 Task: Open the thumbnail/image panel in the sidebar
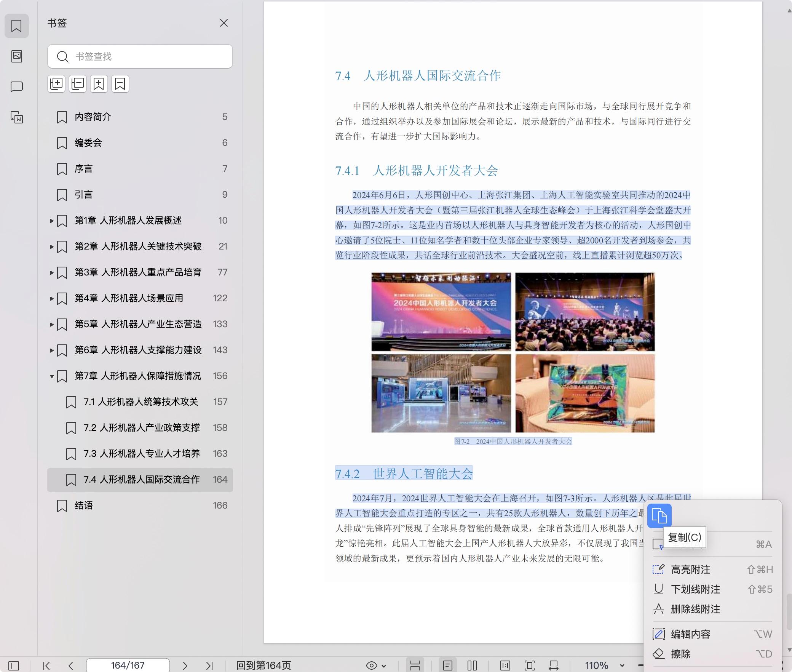click(17, 56)
